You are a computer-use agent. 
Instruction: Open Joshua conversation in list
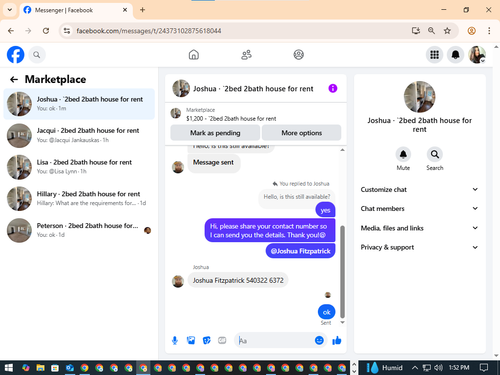pos(79,104)
